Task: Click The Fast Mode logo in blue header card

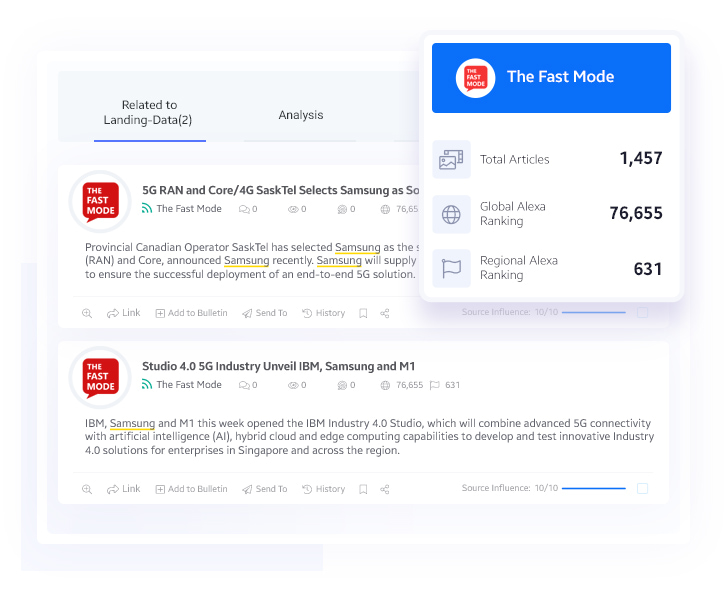Action: pyautogui.click(x=476, y=78)
